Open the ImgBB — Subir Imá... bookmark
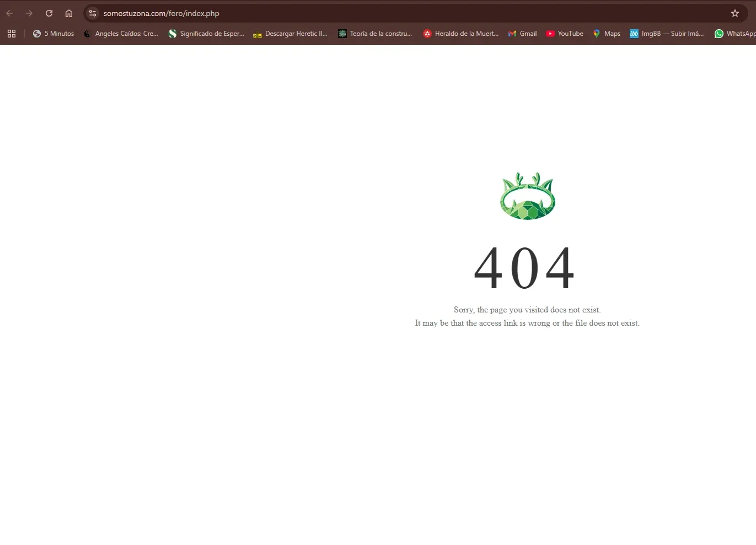Screen dimensions: 756x545 [667, 34]
